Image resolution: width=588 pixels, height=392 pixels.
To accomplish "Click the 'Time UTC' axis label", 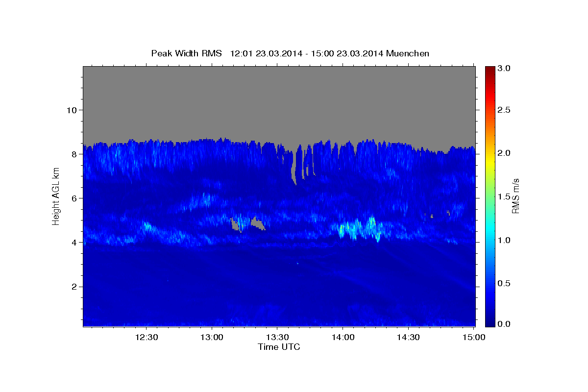I will [x=279, y=347].
